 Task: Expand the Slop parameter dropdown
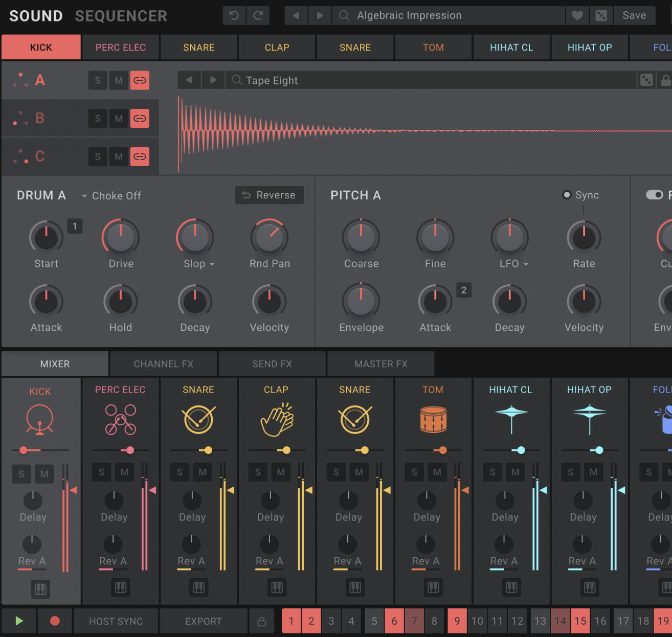212,264
